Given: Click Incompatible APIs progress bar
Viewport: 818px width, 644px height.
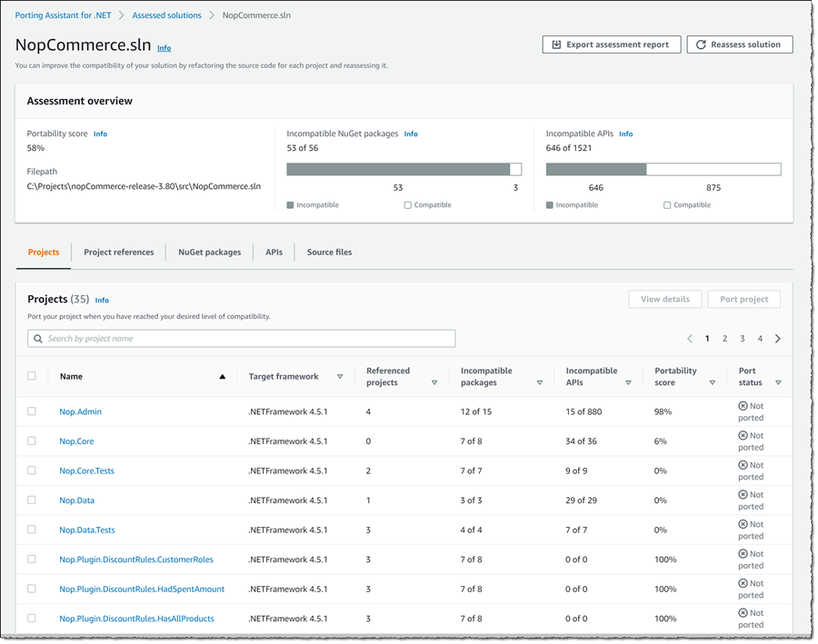Looking at the screenshot, I should coord(663,169).
